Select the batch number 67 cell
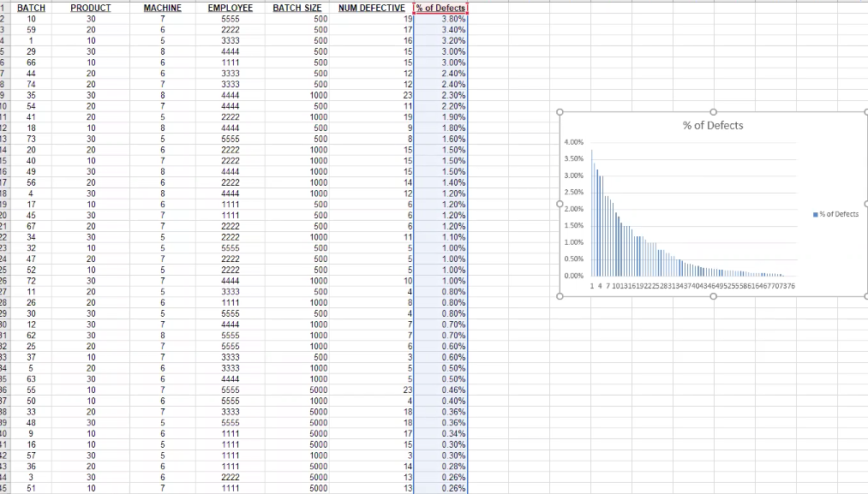 tap(31, 226)
